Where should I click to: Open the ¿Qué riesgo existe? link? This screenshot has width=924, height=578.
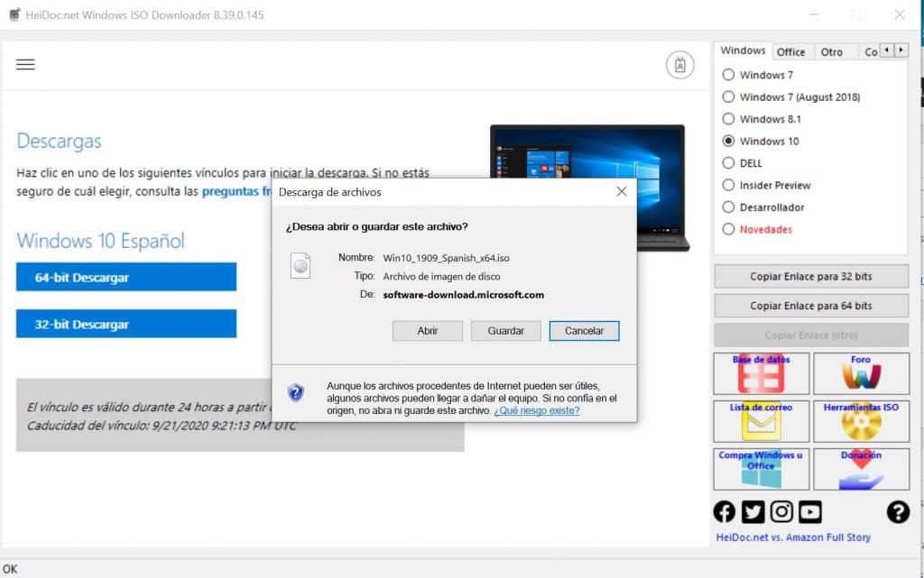(x=537, y=410)
